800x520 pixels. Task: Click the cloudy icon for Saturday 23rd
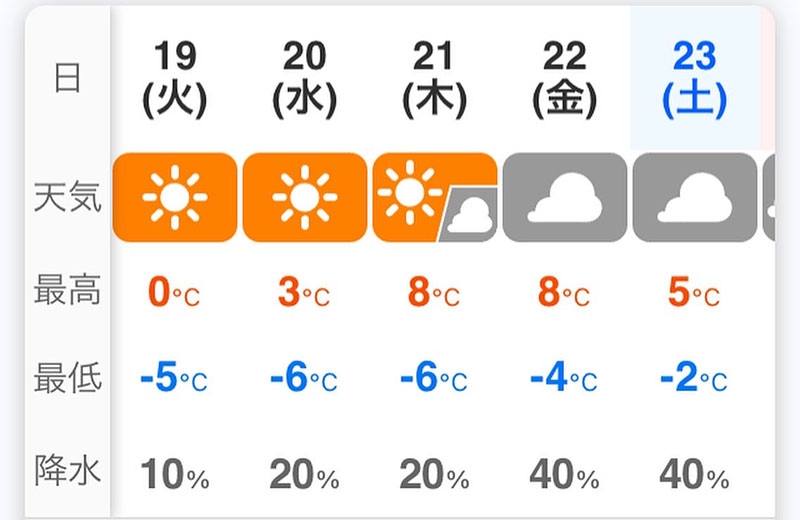click(695, 197)
